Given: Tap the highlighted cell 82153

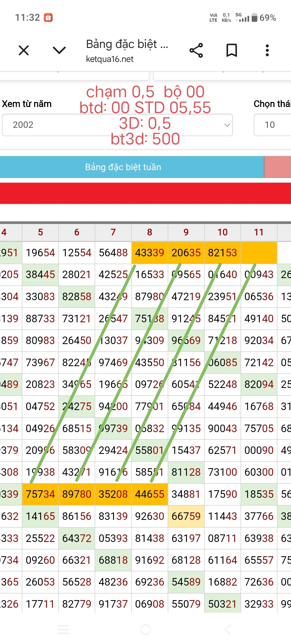Looking at the screenshot, I should 223,253.
